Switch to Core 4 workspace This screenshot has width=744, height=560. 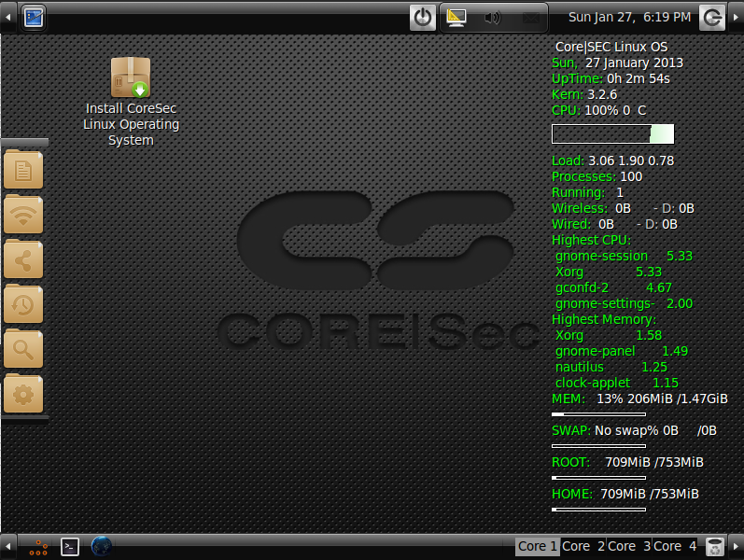675,547
